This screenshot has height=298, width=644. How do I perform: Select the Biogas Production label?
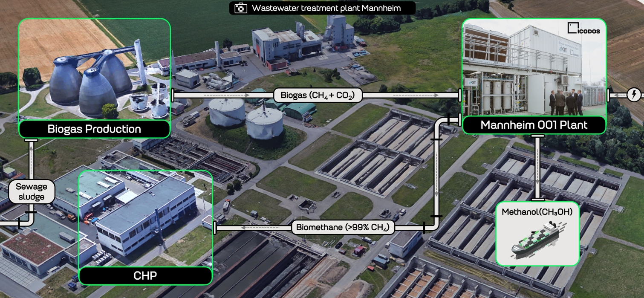[x=94, y=129]
